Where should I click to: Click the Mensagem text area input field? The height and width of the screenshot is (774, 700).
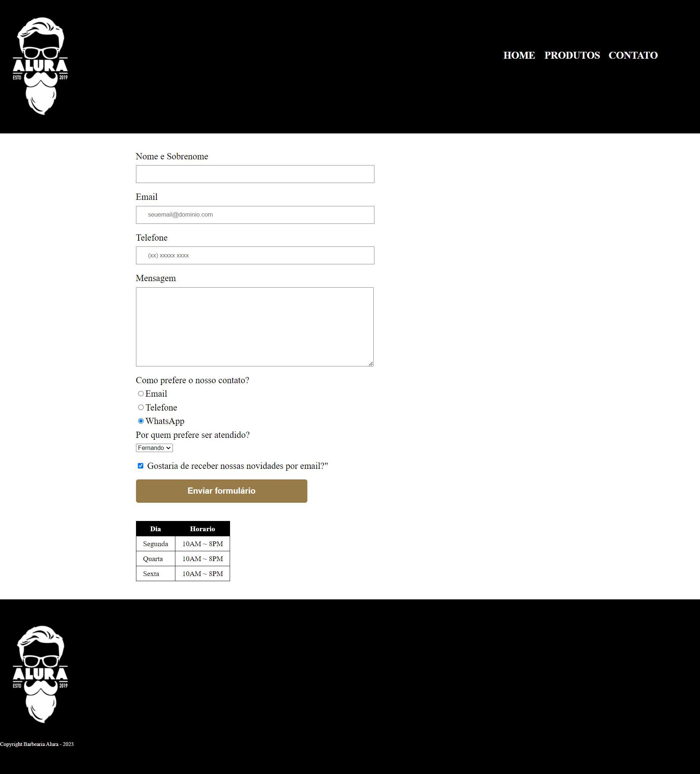255,326
